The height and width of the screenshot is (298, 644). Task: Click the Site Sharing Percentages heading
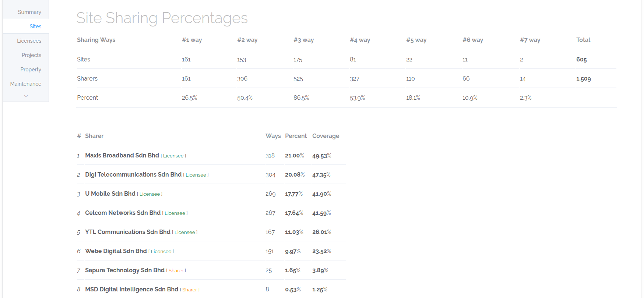tap(162, 18)
